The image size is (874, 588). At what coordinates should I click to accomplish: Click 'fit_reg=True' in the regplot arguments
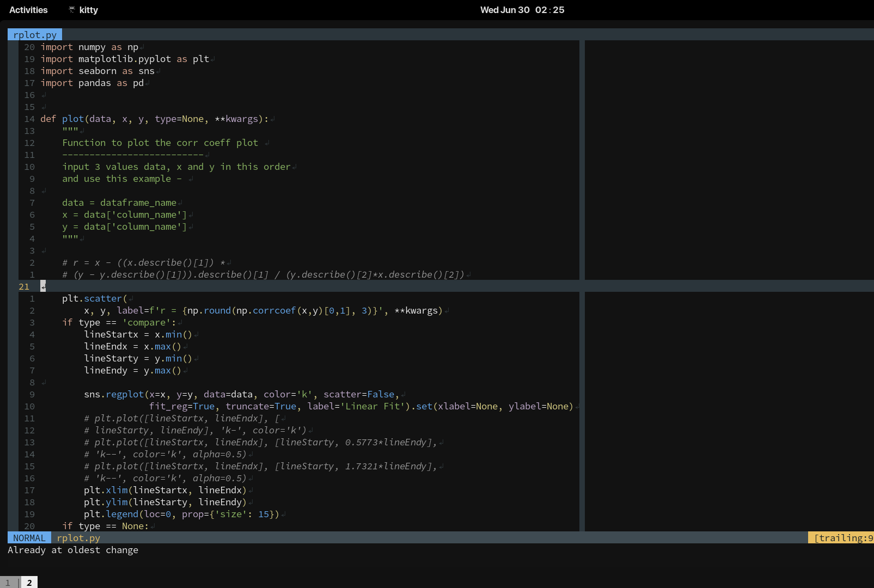pyautogui.click(x=182, y=406)
